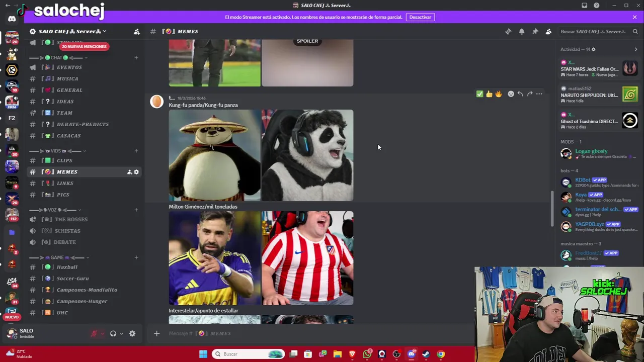Open Activity settings gear icon

pyautogui.click(x=593, y=49)
